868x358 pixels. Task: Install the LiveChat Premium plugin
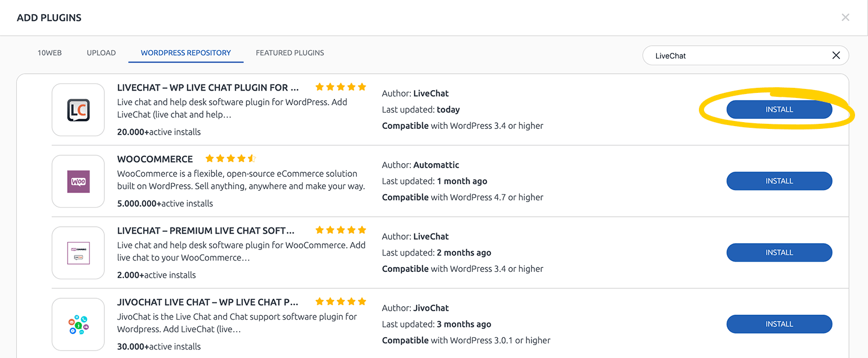tap(780, 252)
